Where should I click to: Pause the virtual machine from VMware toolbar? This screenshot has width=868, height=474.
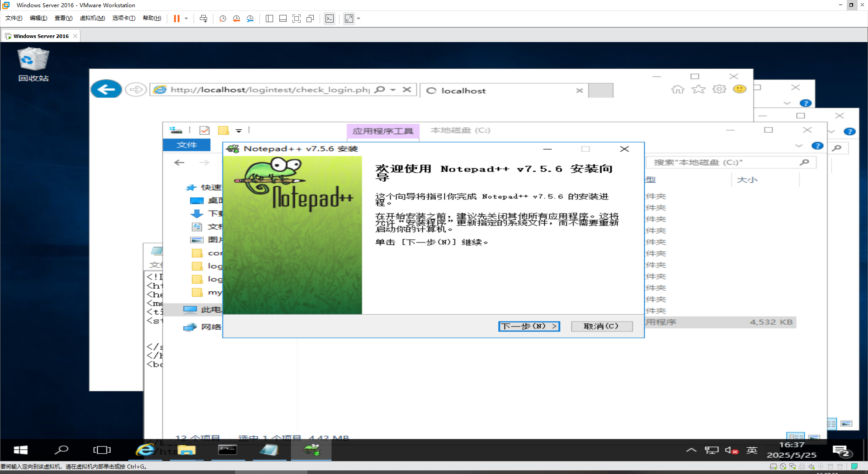[176, 19]
